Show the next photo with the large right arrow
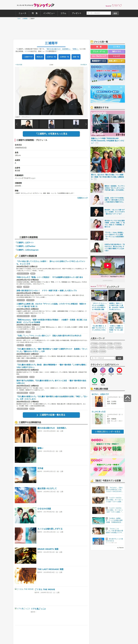The image size is (138, 644). (84, 91)
